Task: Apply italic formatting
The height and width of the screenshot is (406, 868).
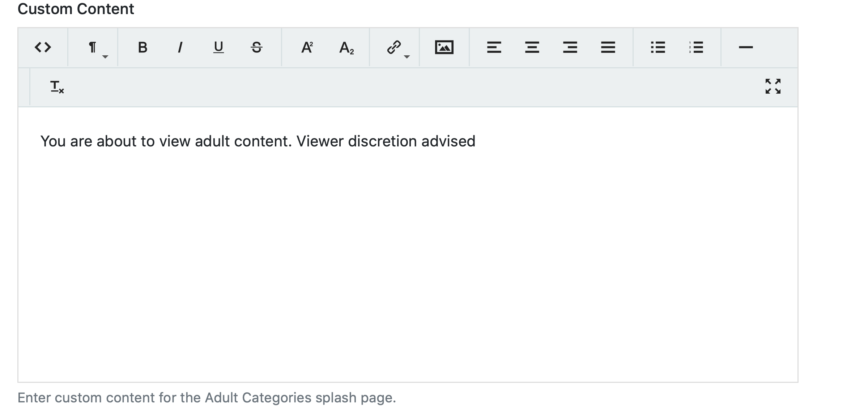Action: point(180,47)
